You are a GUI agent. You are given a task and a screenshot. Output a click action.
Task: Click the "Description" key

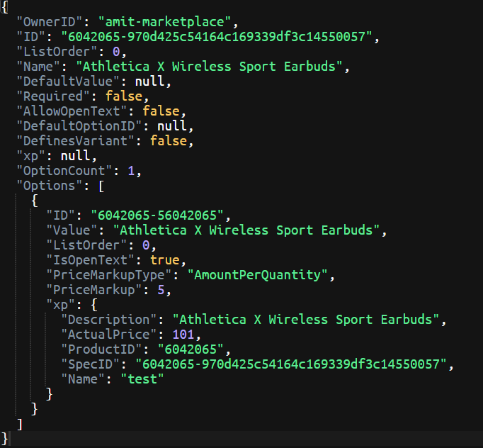109,320
